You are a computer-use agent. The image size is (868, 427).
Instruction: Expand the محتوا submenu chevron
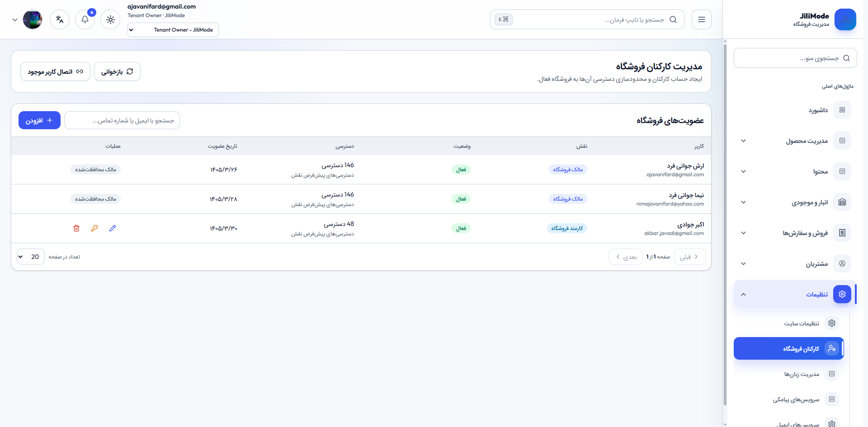coord(744,171)
